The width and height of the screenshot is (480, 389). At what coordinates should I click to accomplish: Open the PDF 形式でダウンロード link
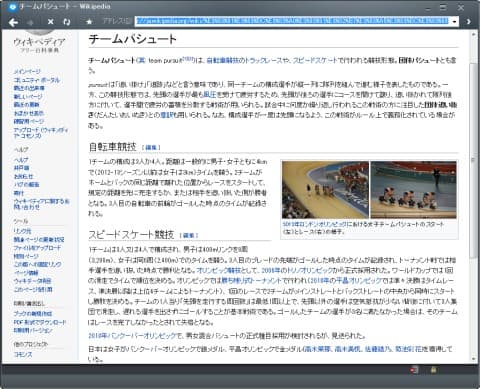pyautogui.click(x=40, y=322)
